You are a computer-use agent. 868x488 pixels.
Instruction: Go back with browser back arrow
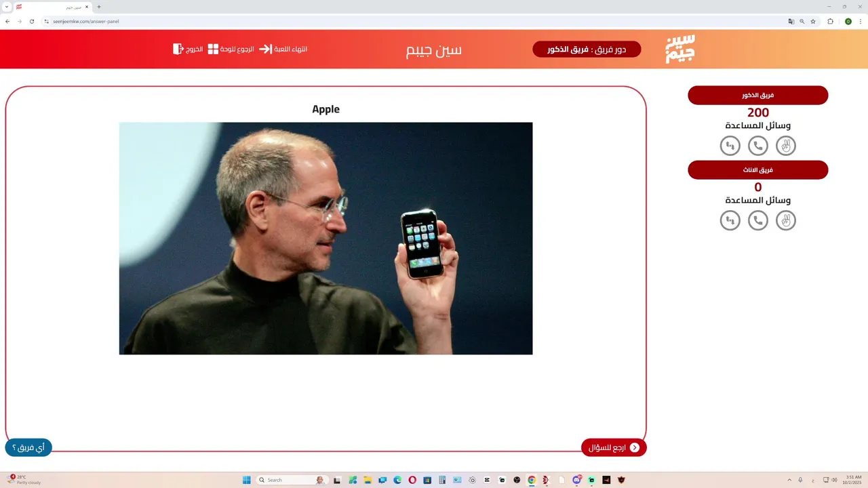(7, 21)
